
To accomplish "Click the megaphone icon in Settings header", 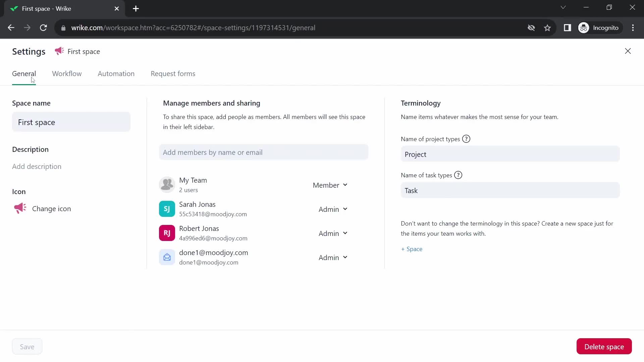I will tap(59, 51).
